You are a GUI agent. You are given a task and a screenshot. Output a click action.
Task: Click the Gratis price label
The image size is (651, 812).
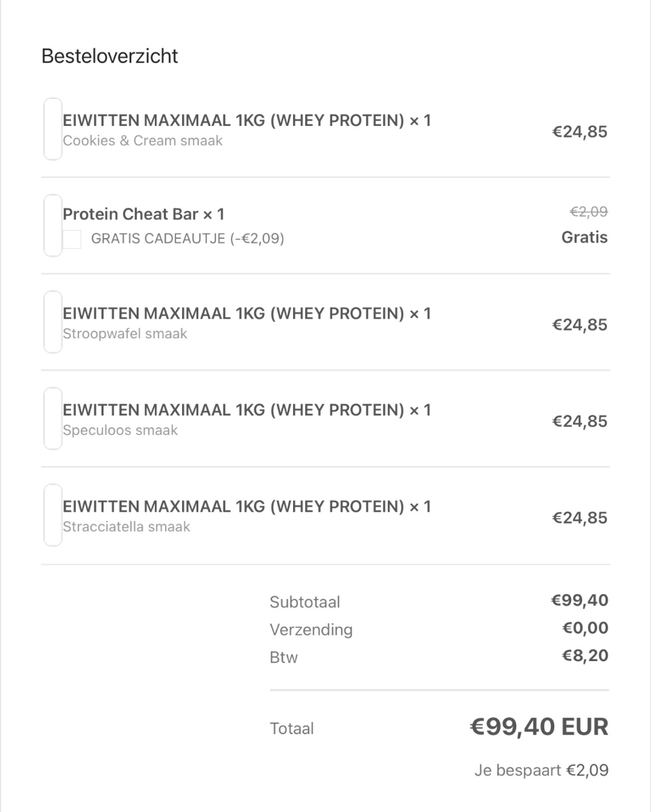coord(585,238)
